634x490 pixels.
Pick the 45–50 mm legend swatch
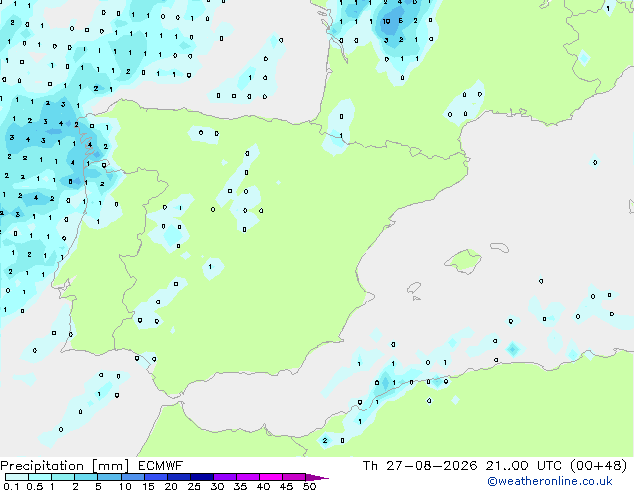point(294,477)
